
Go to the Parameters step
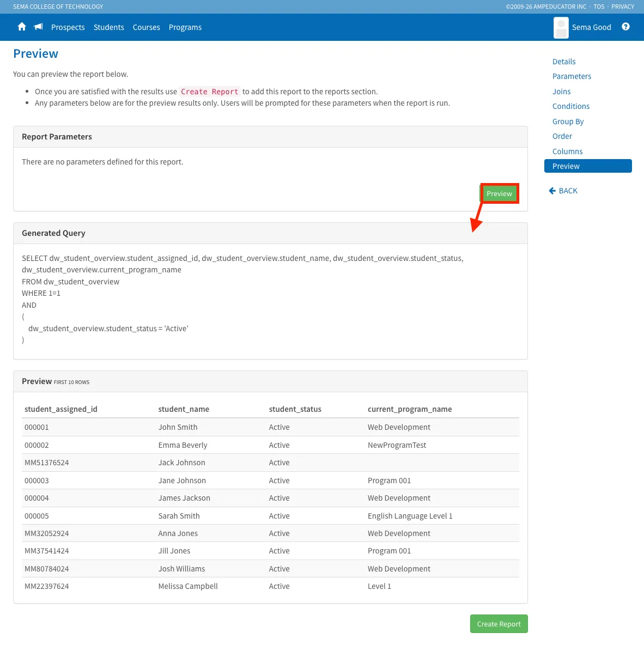[572, 76]
